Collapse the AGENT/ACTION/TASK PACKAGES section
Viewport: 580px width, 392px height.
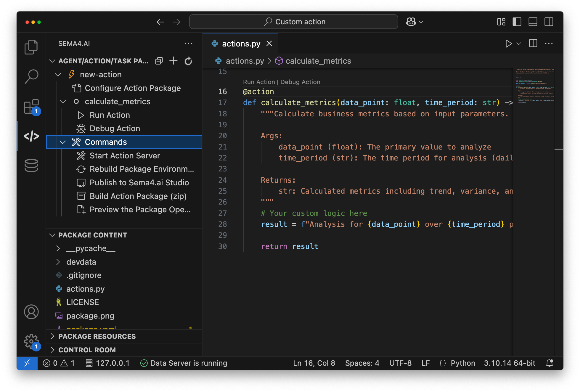coord(52,61)
